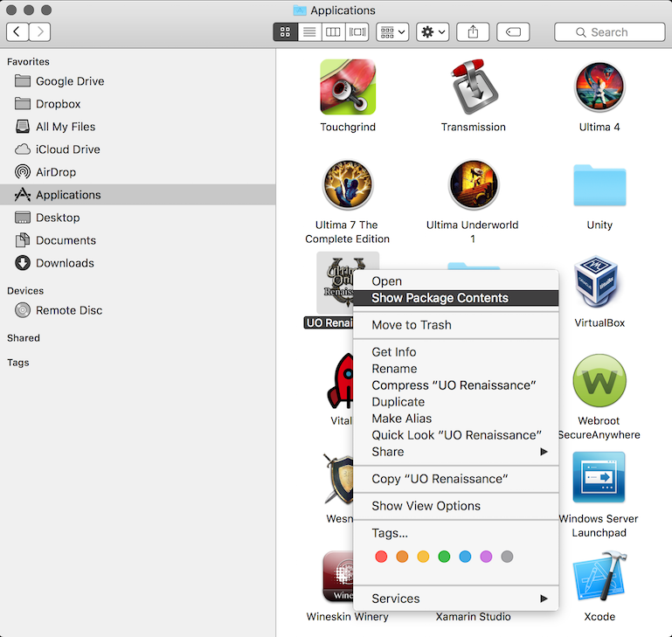The height and width of the screenshot is (637, 672).
Task: Open the arrange-by dropdown
Action: click(392, 32)
